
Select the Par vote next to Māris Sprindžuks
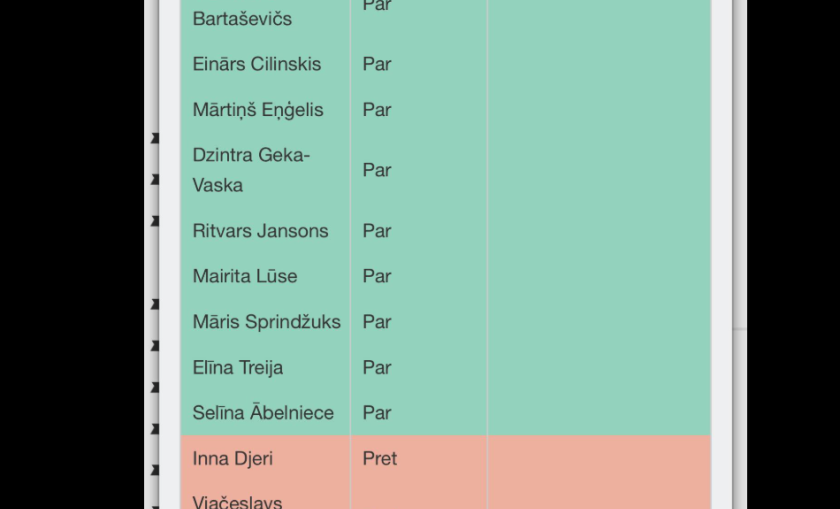pyautogui.click(x=377, y=322)
